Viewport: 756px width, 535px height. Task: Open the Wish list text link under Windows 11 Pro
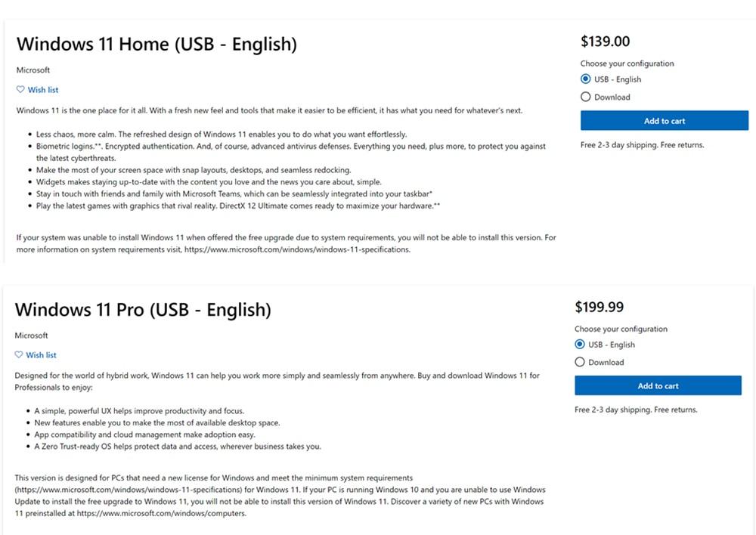42,355
